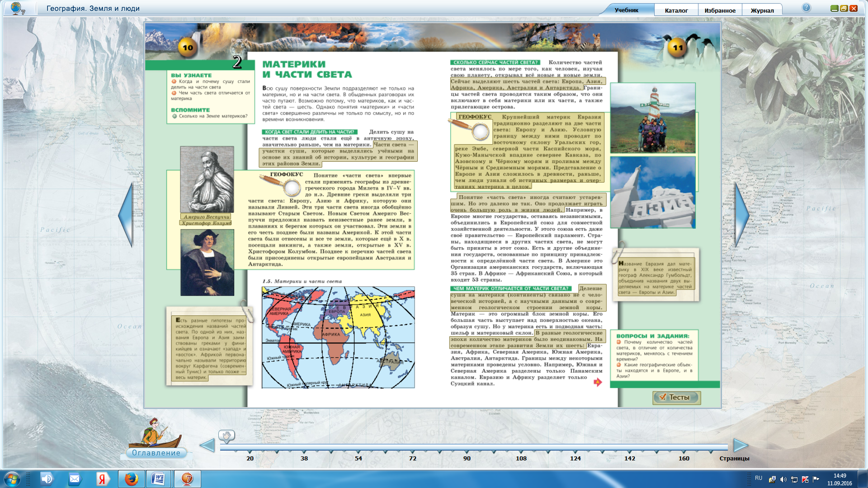Jump to page 72 on the timeline
The width and height of the screenshot is (868, 488).
tap(413, 458)
